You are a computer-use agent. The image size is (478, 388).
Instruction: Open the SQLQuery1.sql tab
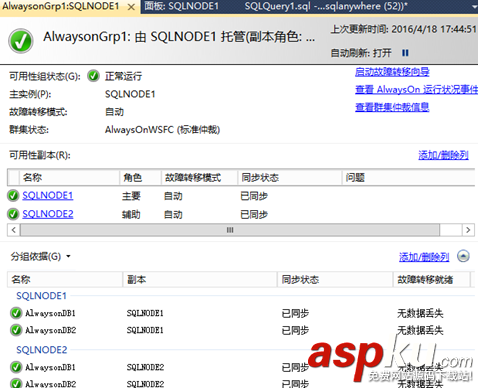click(326, 6)
